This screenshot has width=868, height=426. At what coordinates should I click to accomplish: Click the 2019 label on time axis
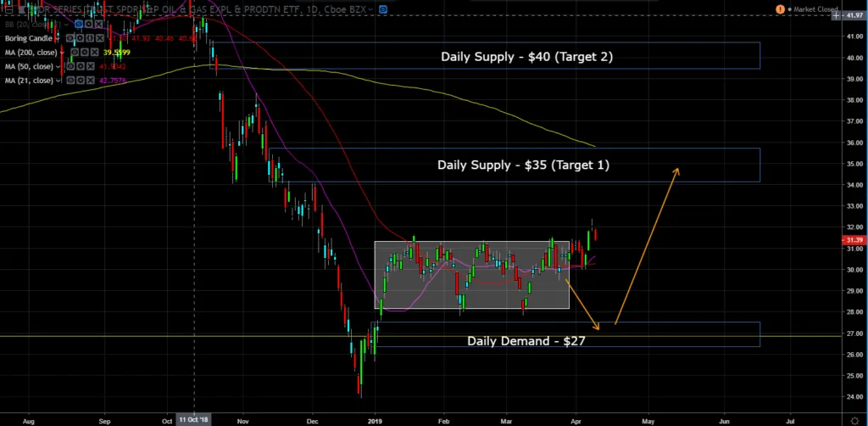click(x=376, y=420)
